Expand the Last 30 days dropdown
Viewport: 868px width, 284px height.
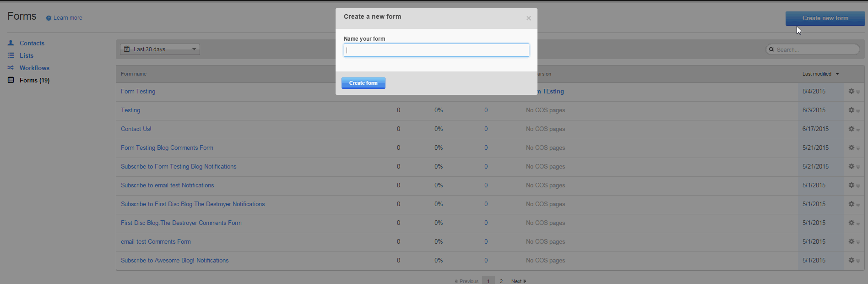point(194,49)
